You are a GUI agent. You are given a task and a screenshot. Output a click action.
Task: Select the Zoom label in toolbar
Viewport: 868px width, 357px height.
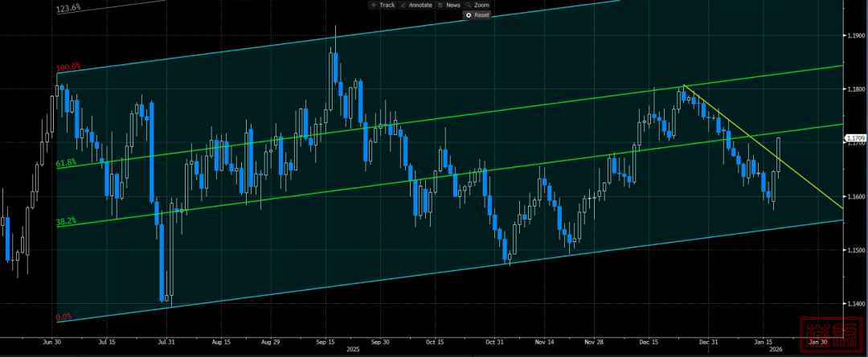click(x=481, y=5)
